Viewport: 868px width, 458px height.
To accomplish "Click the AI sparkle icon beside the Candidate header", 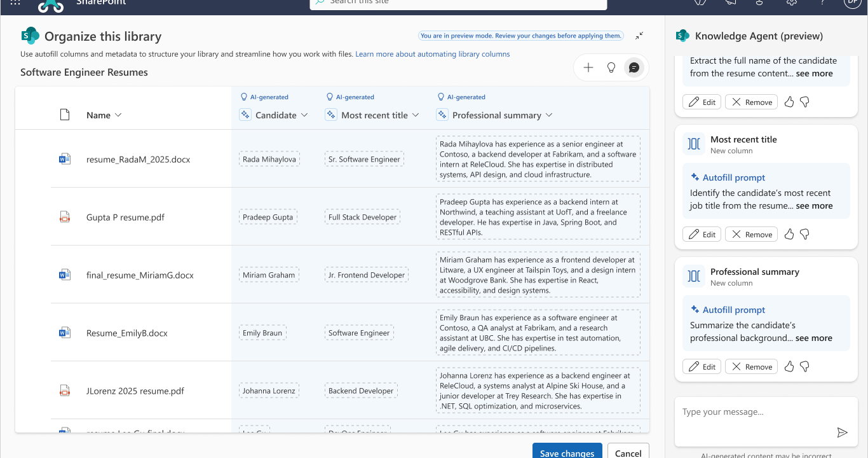I will click(245, 115).
